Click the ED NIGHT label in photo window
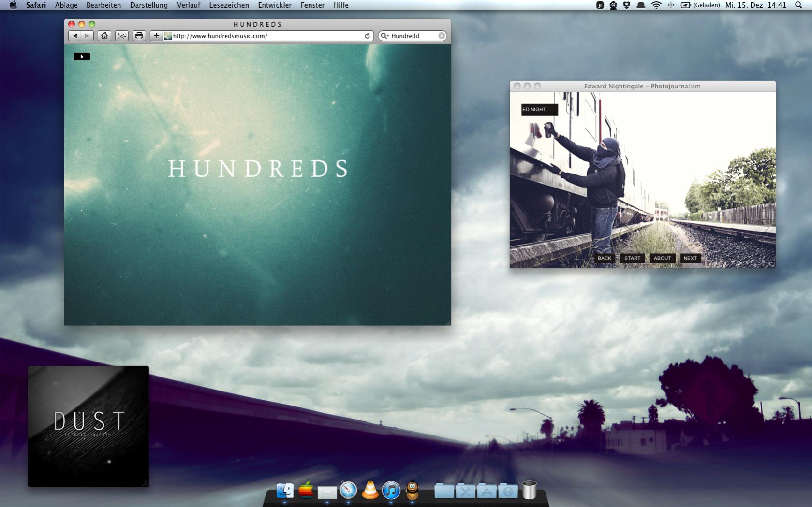812x507 pixels. pos(540,109)
